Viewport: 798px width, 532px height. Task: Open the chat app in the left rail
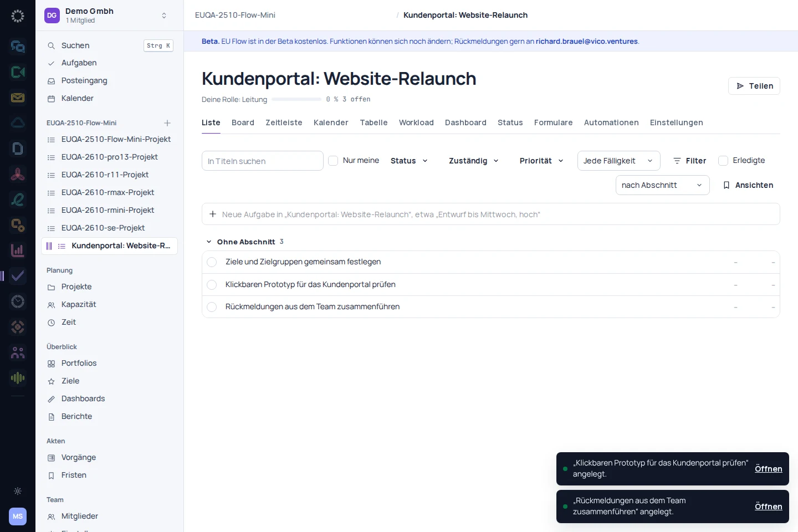pos(18,47)
